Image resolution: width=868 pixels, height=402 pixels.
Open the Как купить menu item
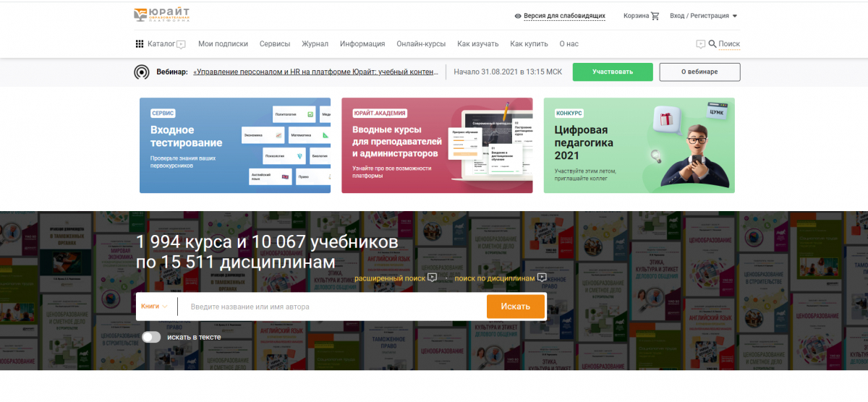tap(529, 44)
